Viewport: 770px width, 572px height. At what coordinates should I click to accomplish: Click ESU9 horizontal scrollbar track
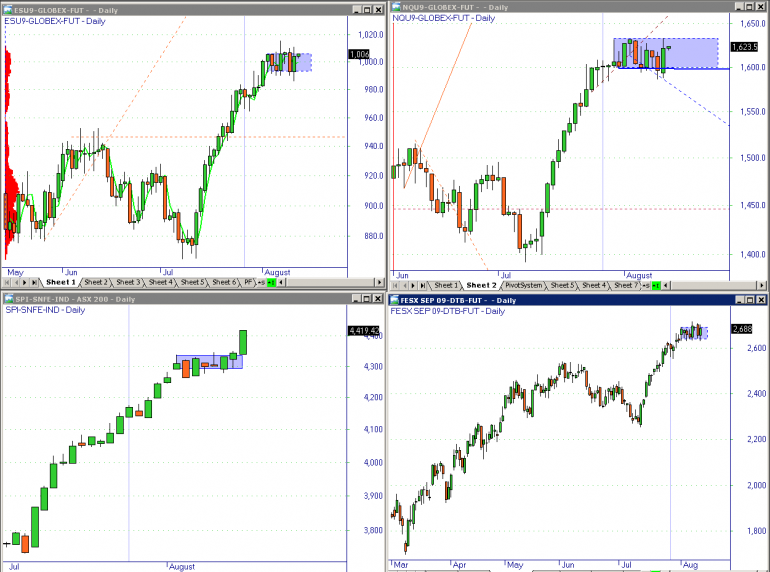[x=330, y=282]
